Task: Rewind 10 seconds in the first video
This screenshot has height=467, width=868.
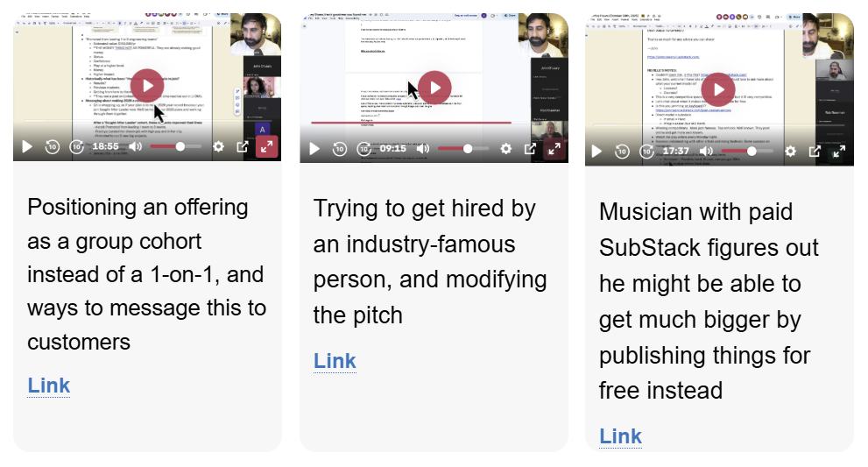Action: 52,147
